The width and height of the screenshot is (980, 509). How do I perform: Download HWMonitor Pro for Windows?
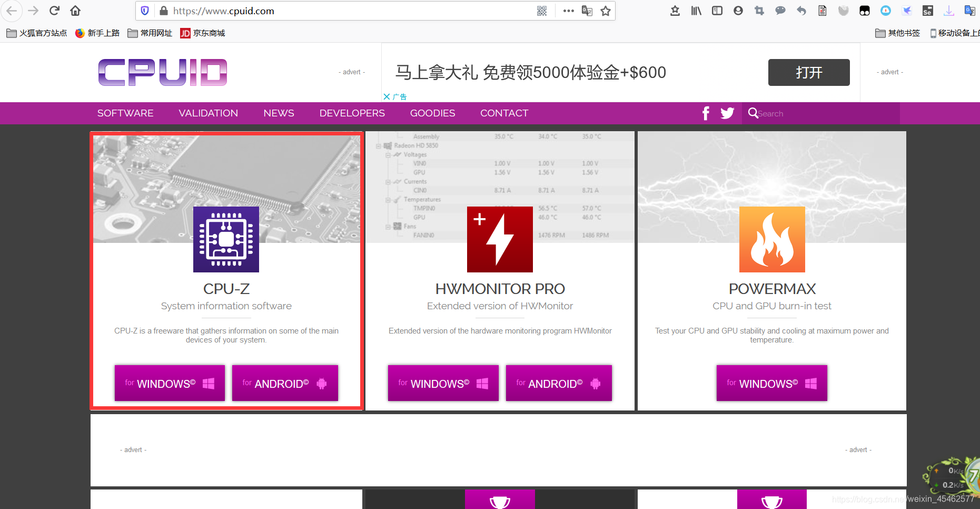[x=443, y=383]
